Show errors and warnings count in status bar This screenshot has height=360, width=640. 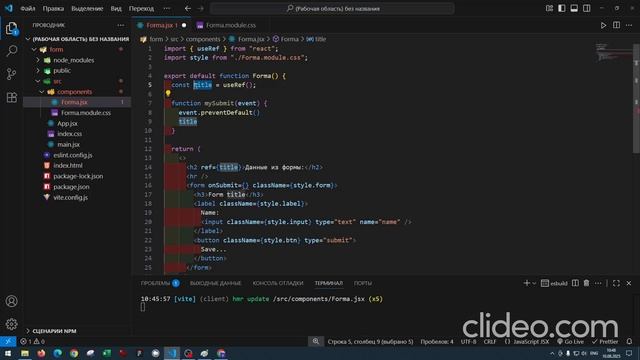tap(32, 341)
